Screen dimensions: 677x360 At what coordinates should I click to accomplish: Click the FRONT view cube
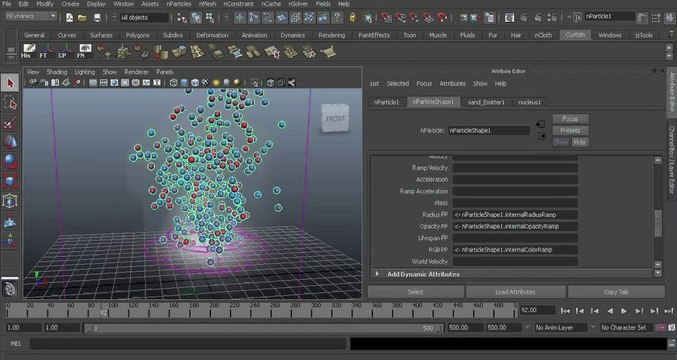pos(335,118)
